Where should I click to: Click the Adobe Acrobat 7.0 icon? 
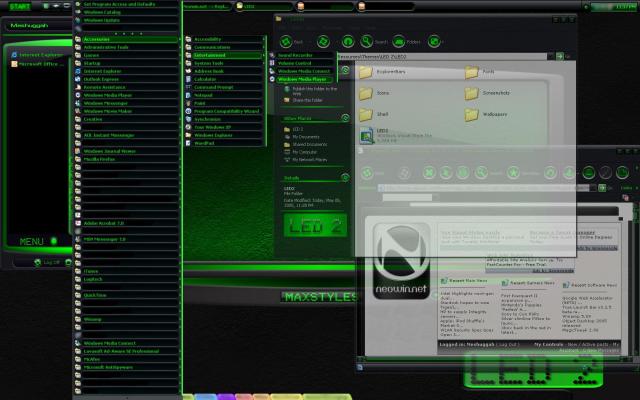pyautogui.click(x=78, y=223)
